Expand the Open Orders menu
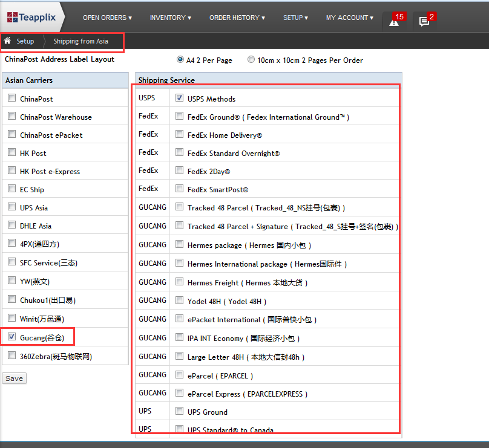Screen dimensions: 489x448 [x=107, y=18]
